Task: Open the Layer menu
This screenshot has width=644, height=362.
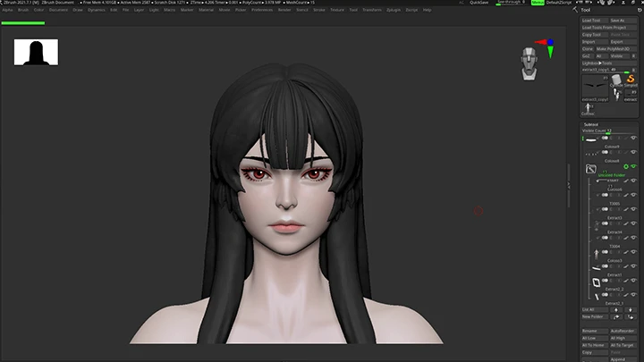Action: pyautogui.click(x=139, y=10)
